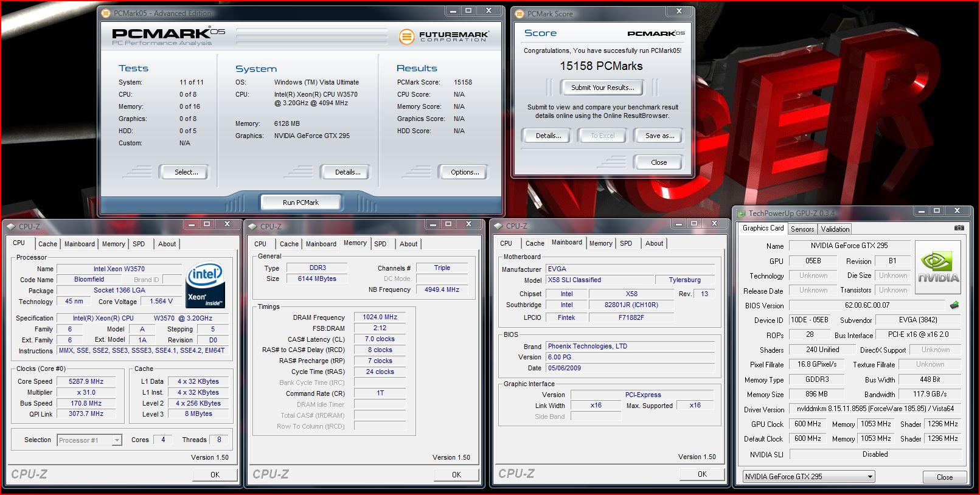
Task: Click the QPI Link value 3073.7 MHz
Action: 86,414
